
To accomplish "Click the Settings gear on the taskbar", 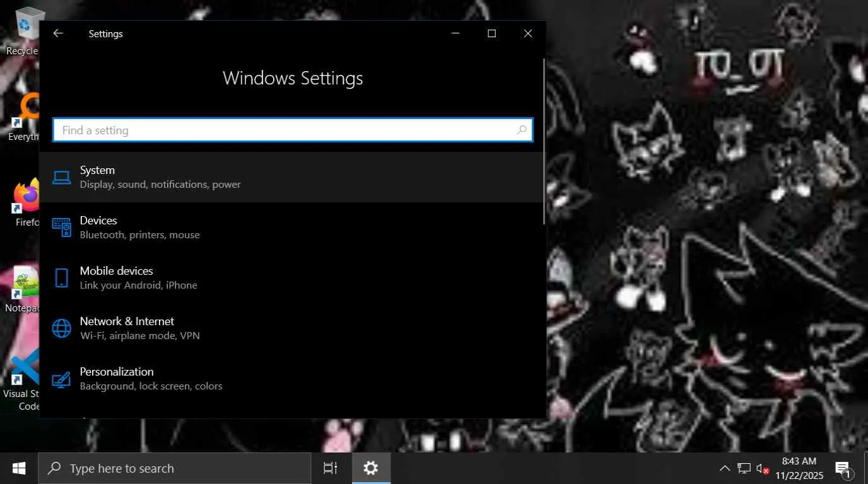I will pos(371,468).
